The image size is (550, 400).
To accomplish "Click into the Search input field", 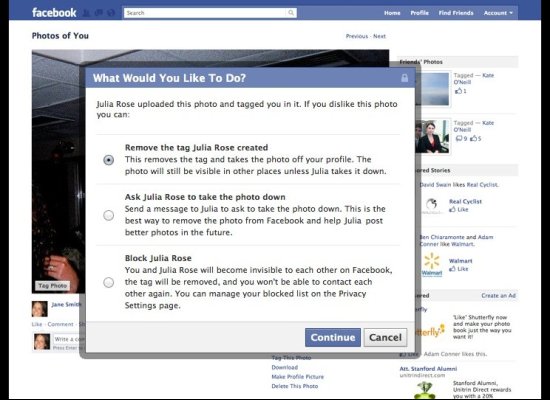I will (x=205, y=13).
